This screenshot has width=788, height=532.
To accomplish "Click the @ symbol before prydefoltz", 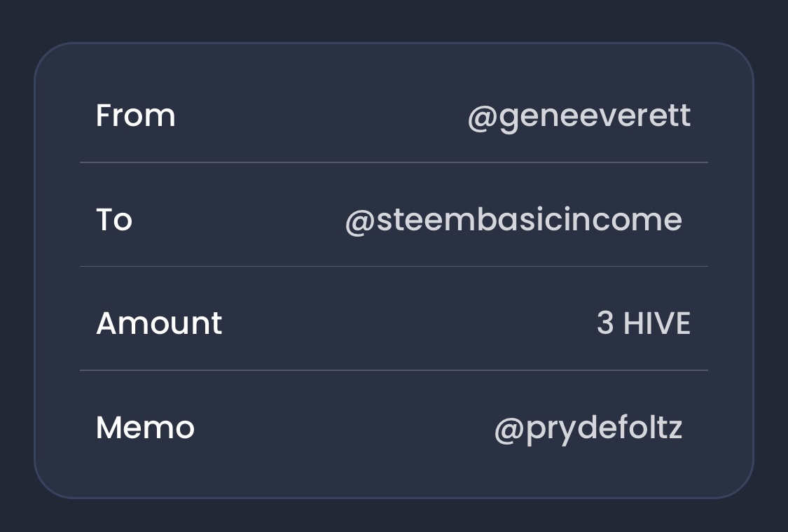I will tap(509, 431).
